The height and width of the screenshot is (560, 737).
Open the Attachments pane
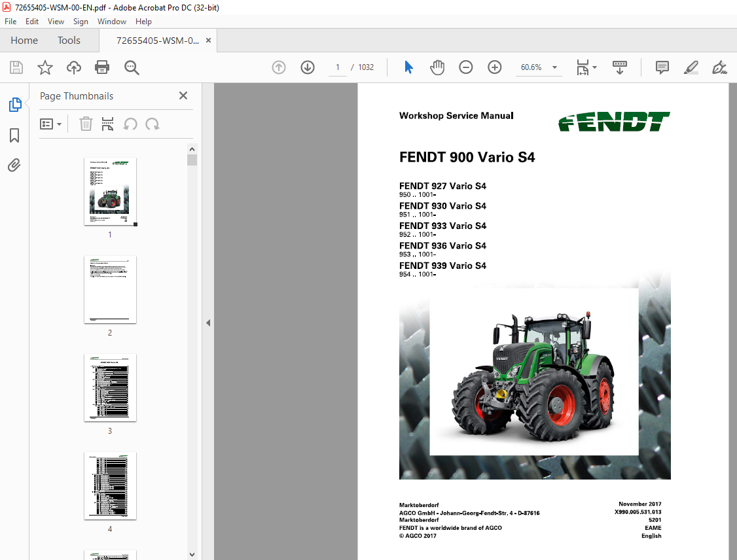[x=14, y=166]
